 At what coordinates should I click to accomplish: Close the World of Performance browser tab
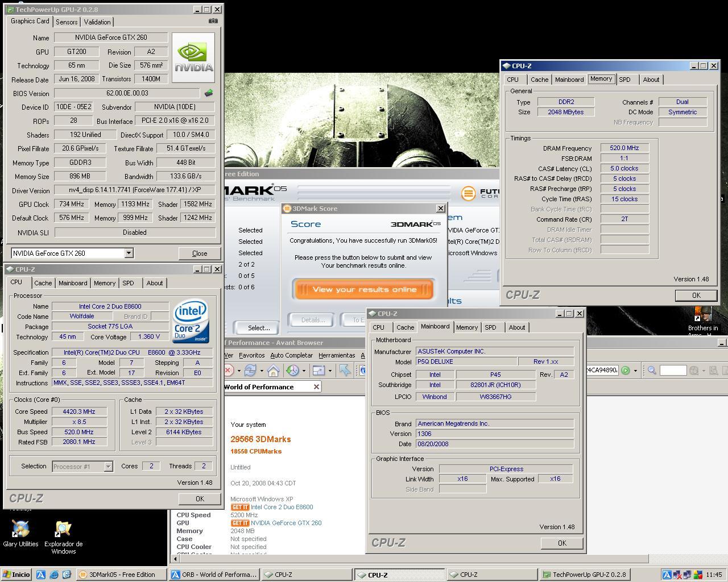[x=317, y=386]
